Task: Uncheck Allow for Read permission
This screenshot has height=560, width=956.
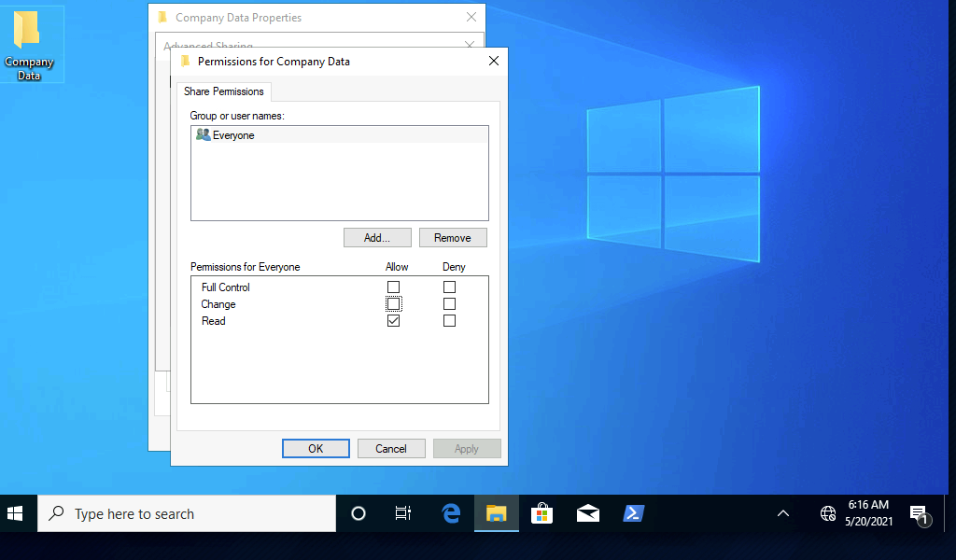Action: click(x=393, y=321)
